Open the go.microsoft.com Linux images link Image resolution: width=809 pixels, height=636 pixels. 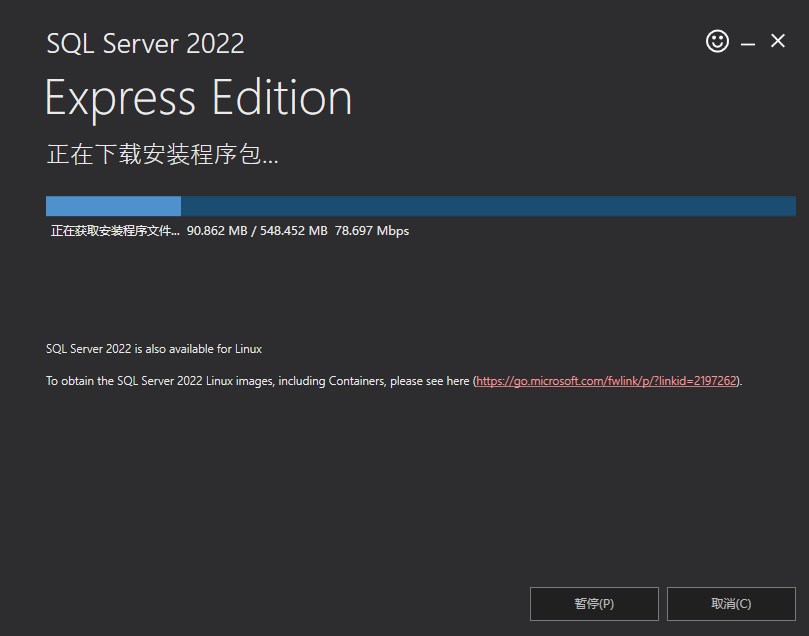607,381
